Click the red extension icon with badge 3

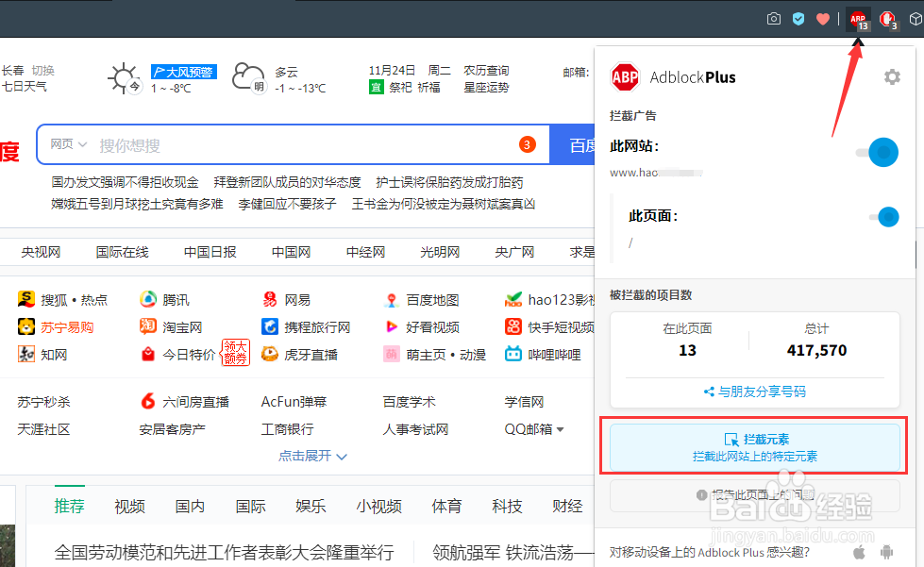[x=888, y=20]
